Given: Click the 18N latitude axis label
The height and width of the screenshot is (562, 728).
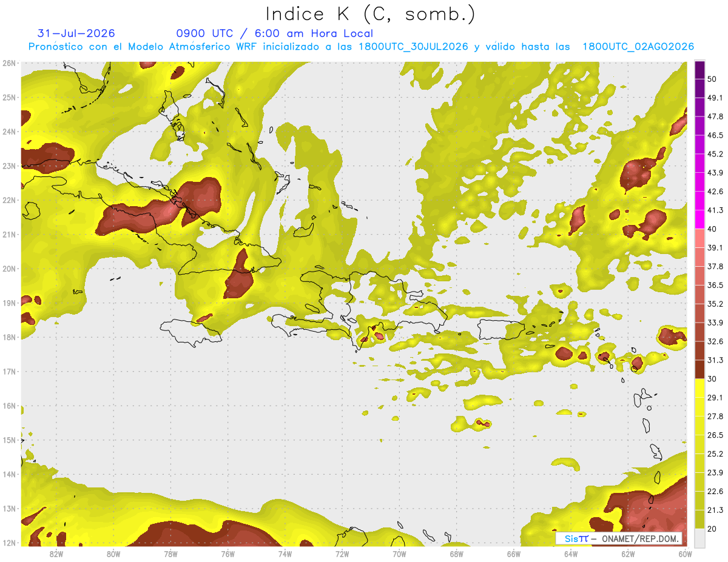Looking at the screenshot, I should [9, 337].
